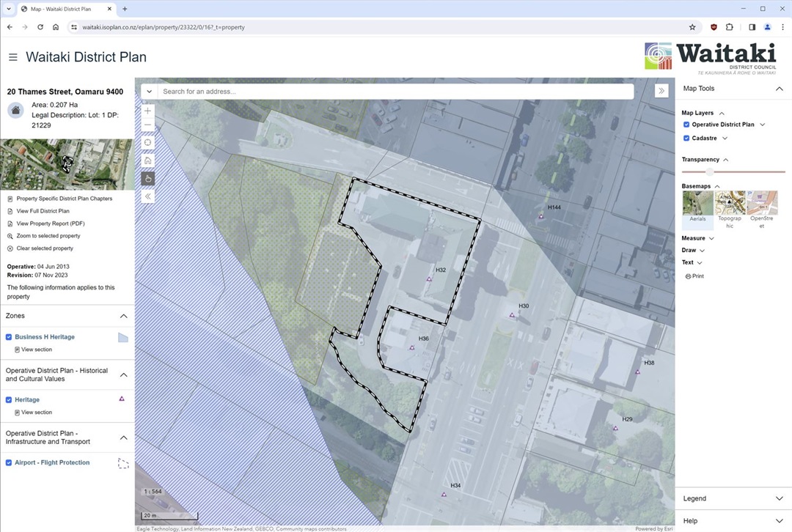The height and width of the screenshot is (532, 792).
Task: Disable the Cadastre map layer
Action: [x=686, y=138]
